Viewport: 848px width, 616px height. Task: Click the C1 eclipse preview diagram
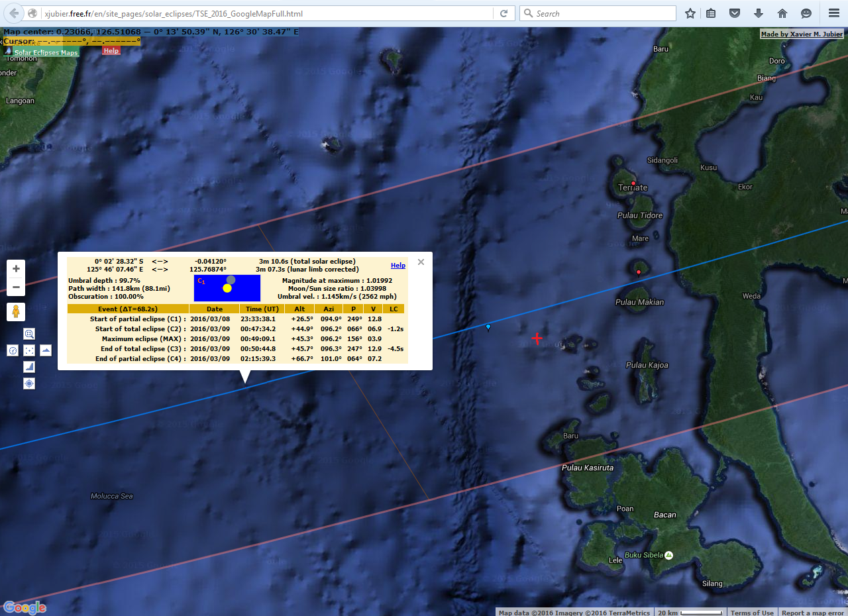[x=227, y=288]
